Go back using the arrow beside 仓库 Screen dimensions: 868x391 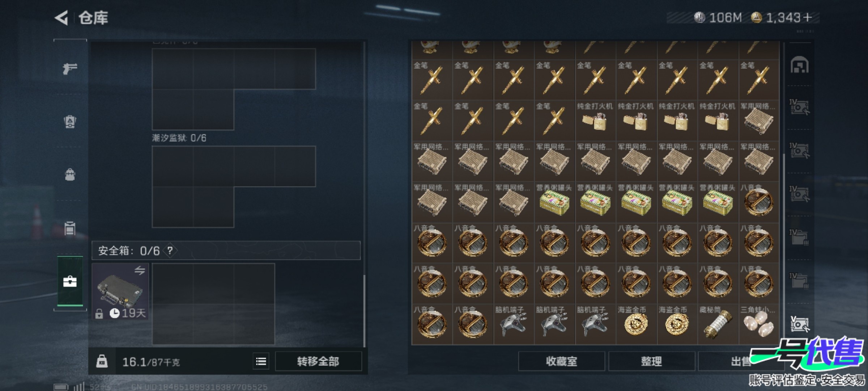click(61, 17)
